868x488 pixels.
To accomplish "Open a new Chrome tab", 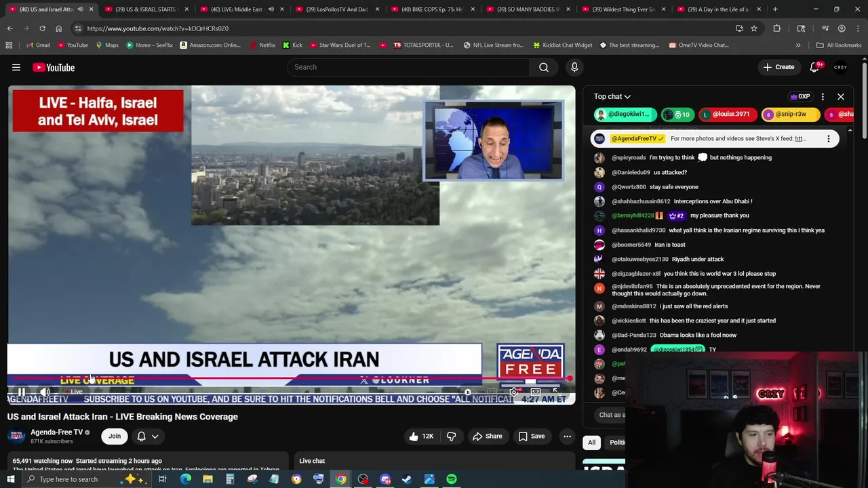I will [x=775, y=9].
